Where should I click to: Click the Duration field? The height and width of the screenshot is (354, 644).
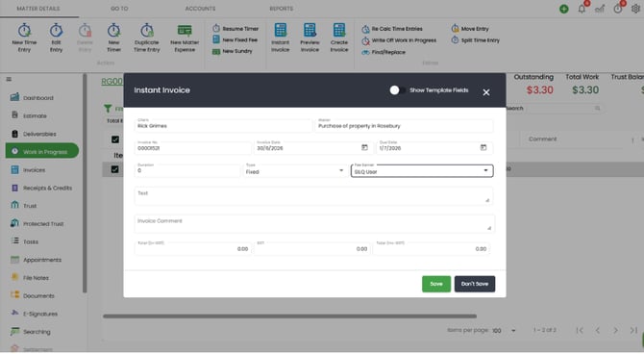point(187,170)
